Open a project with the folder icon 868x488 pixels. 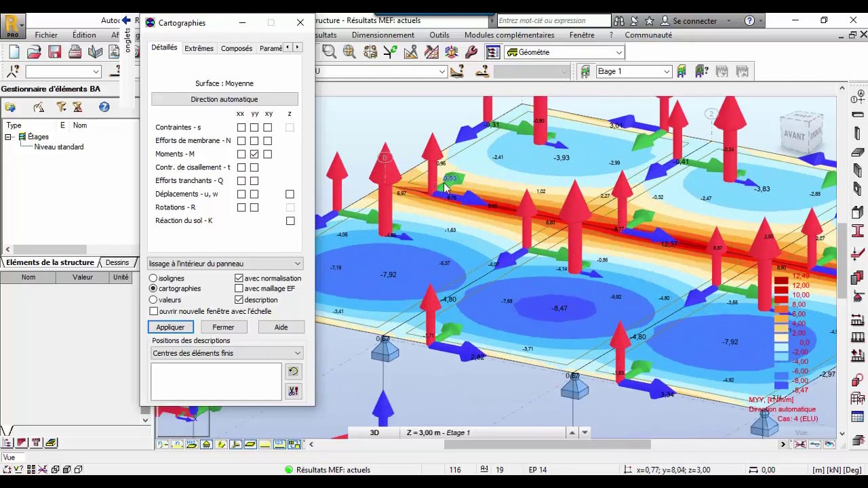pyautogui.click(x=35, y=52)
